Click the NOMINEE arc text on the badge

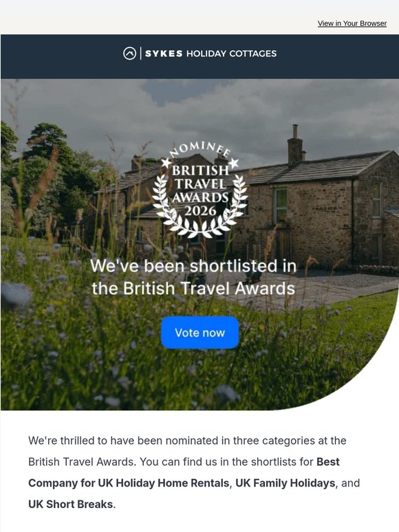click(x=199, y=148)
